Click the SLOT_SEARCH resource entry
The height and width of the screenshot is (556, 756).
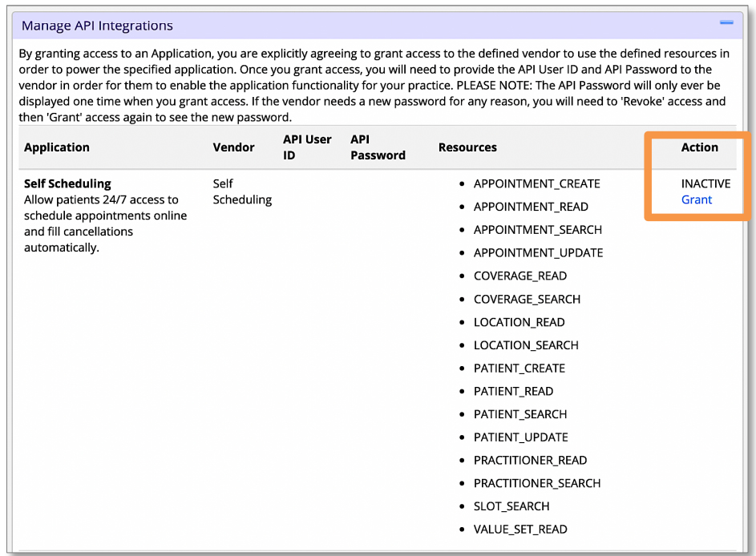pyautogui.click(x=511, y=506)
